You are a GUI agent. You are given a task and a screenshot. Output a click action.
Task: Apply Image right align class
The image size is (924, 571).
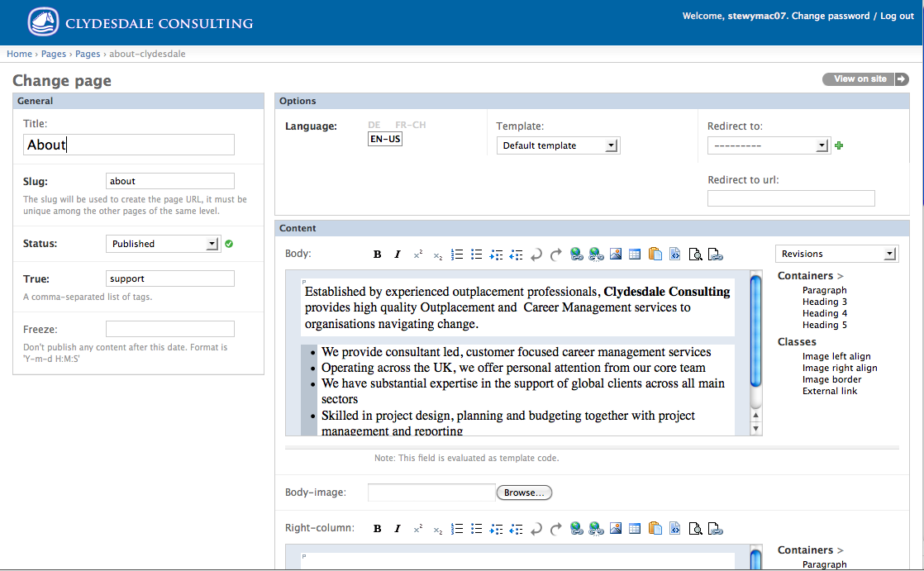pos(840,368)
